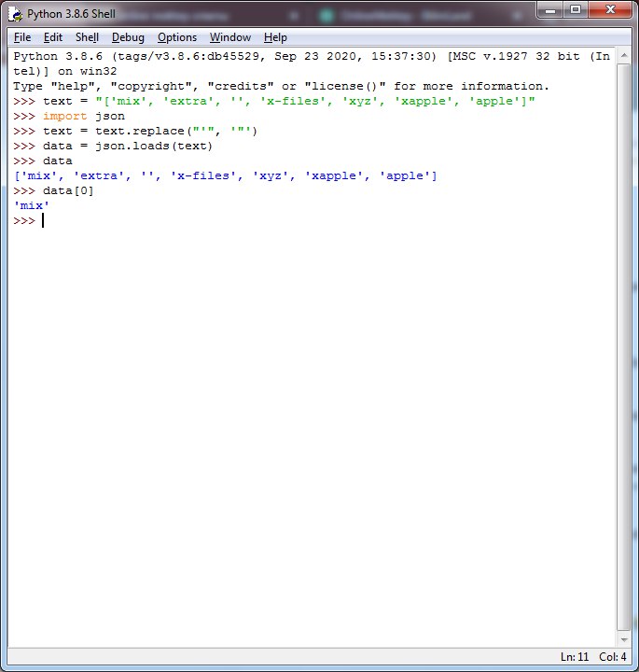Click the scrollbar up arrow

(624, 56)
